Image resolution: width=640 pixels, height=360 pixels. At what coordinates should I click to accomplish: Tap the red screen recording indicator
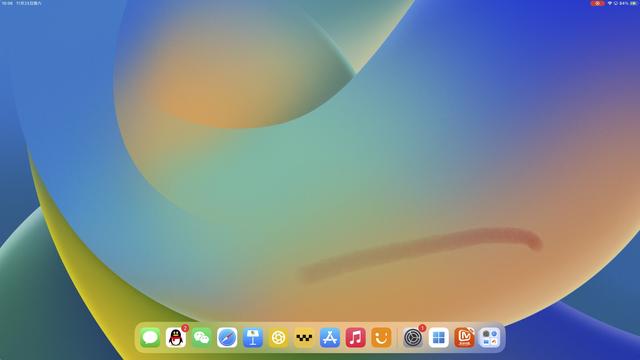597,3
